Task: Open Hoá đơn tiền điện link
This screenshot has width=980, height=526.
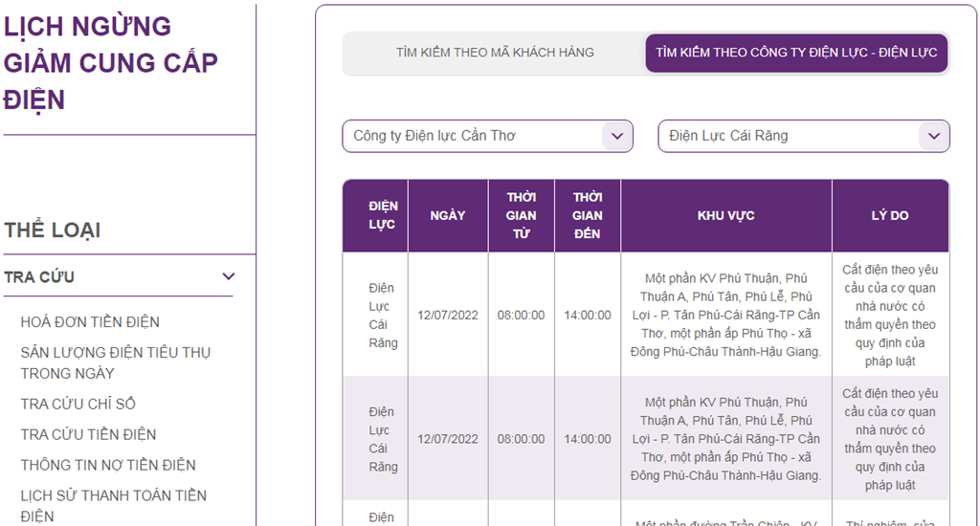Action: tap(90, 322)
